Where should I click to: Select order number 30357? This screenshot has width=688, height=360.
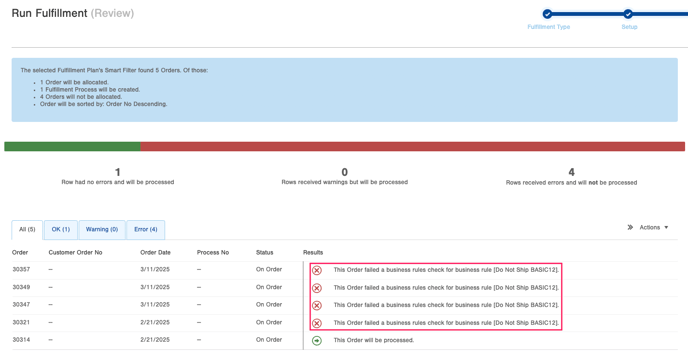click(x=21, y=270)
